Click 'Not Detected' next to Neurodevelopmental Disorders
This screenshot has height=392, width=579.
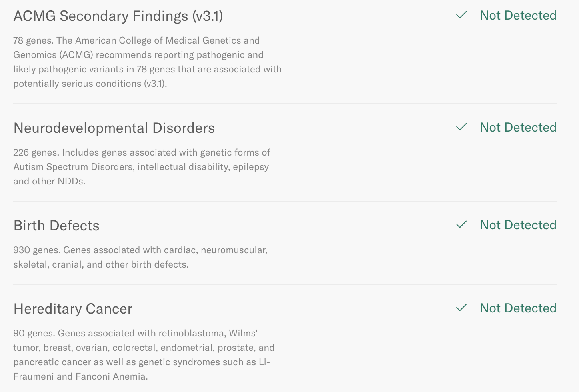point(518,127)
